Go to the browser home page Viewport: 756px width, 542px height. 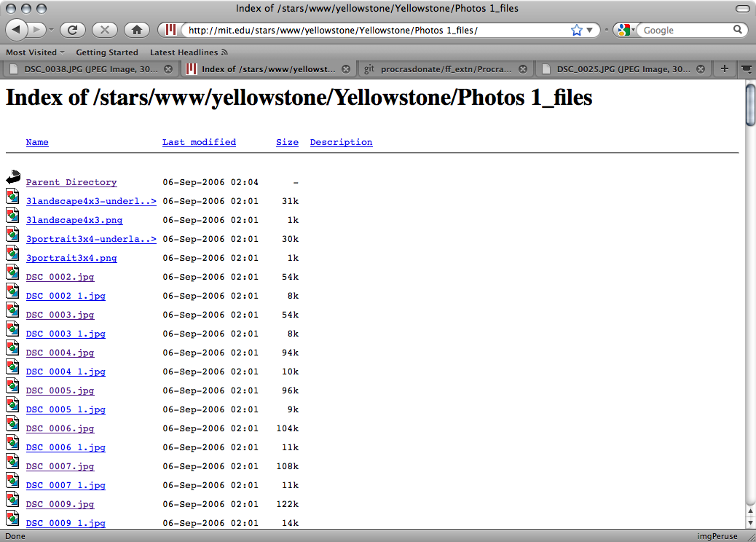[x=136, y=30]
